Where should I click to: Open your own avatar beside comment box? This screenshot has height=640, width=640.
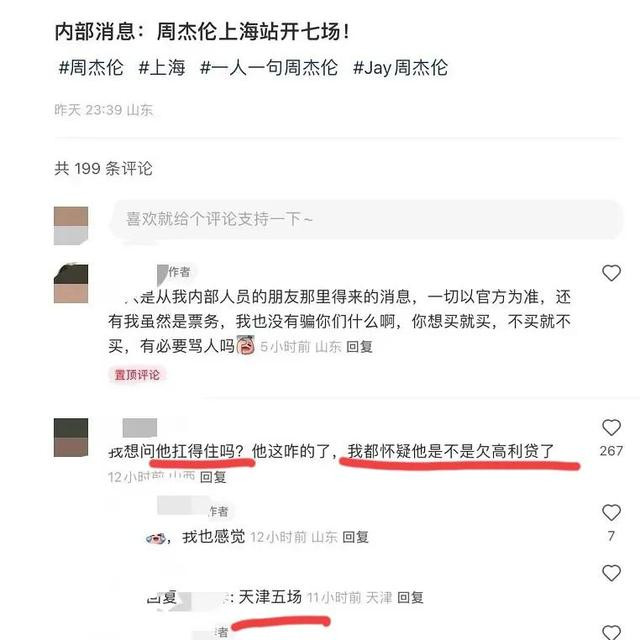[x=71, y=226]
